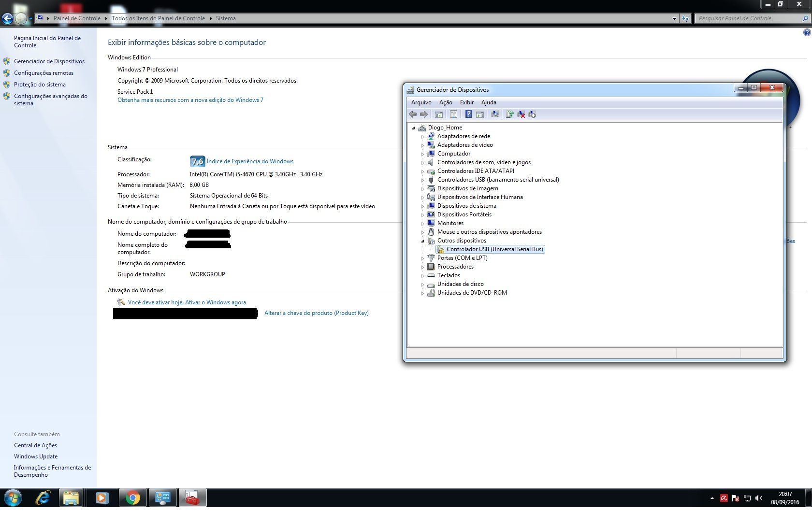Toggle the console tree pane icon

click(439, 114)
